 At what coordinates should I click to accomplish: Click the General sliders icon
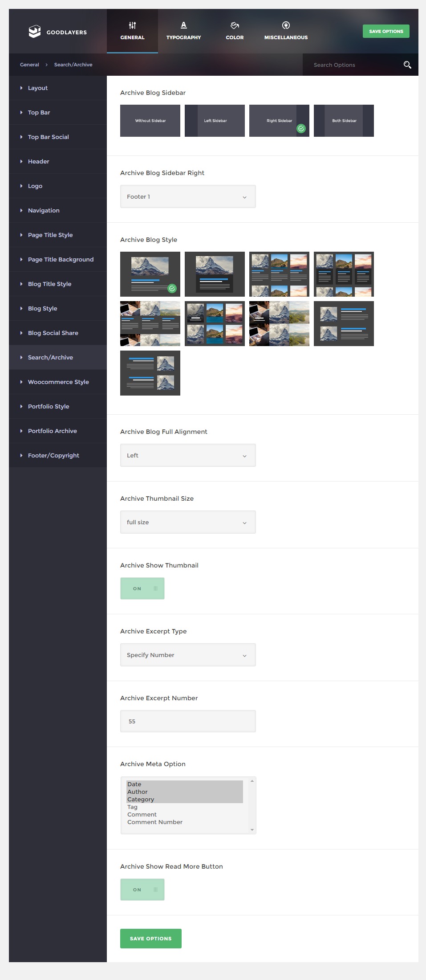(132, 25)
